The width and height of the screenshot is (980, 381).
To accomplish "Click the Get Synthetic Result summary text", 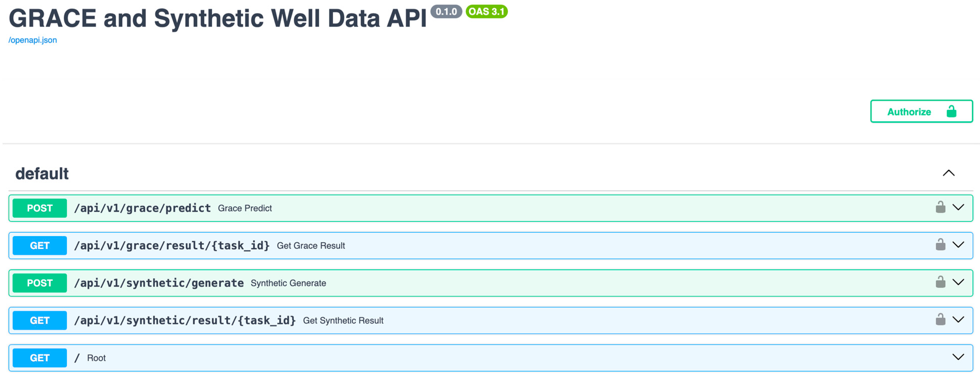I will [343, 320].
